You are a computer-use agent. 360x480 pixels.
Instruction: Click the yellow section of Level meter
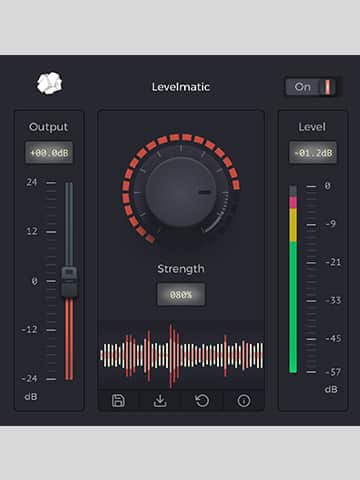click(293, 225)
